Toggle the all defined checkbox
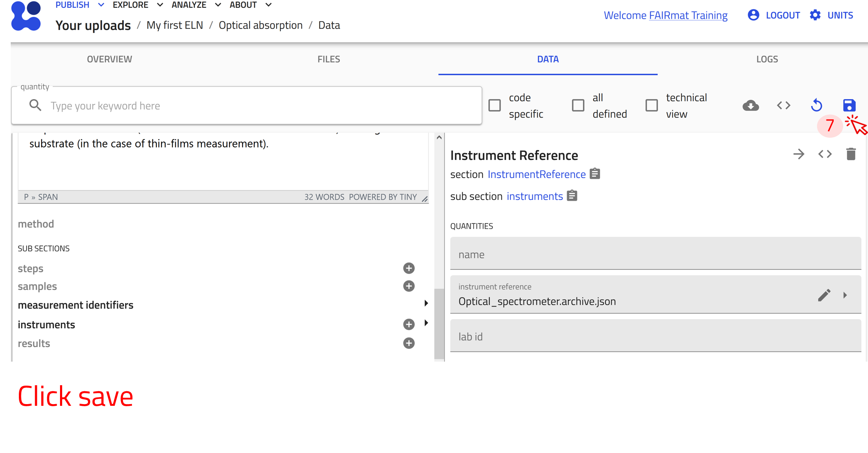This screenshot has height=453, width=868. pyautogui.click(x=578, y=106)
